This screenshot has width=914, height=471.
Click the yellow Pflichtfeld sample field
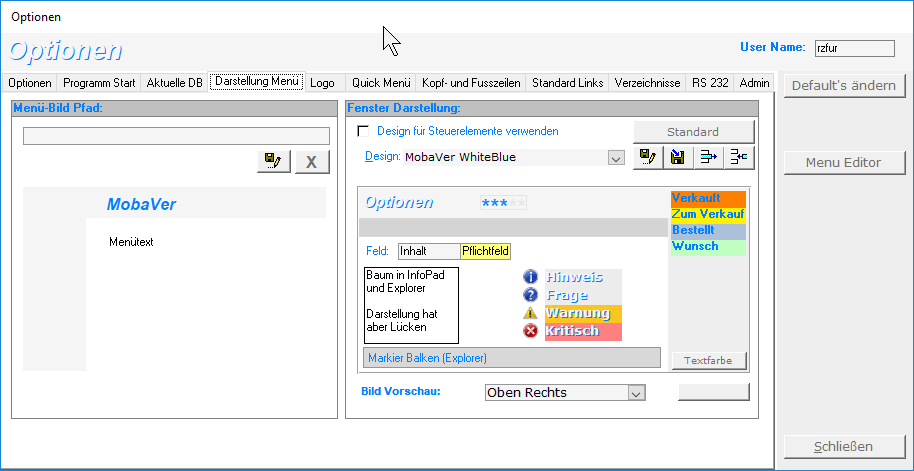tap(486, 251)
